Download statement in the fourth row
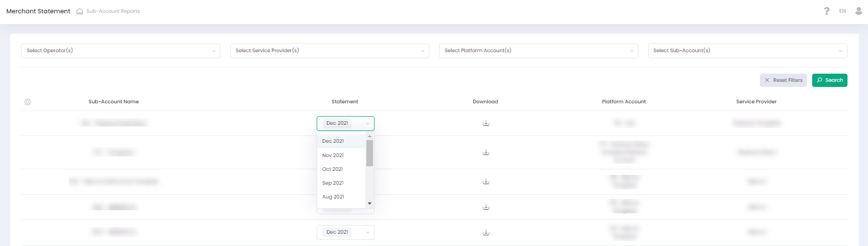The height and width of the screenshot is (246, 868). coord(486,207)
